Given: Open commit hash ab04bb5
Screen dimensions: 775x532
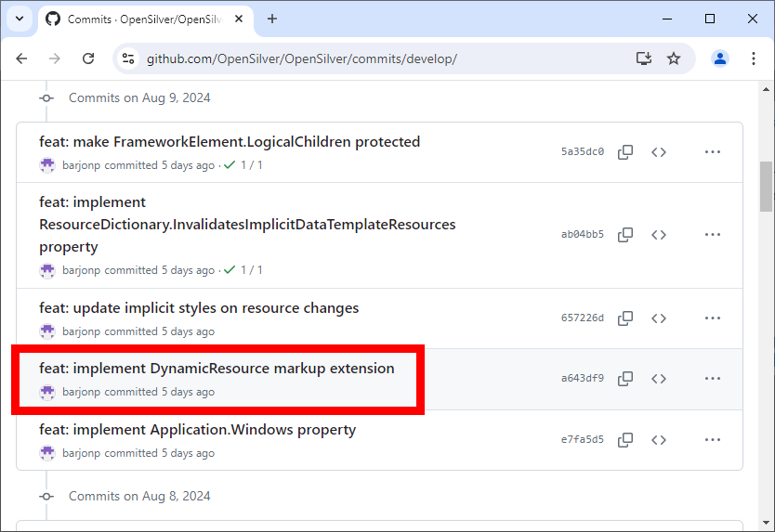Looking at the screenshot, I should [583, 234].
